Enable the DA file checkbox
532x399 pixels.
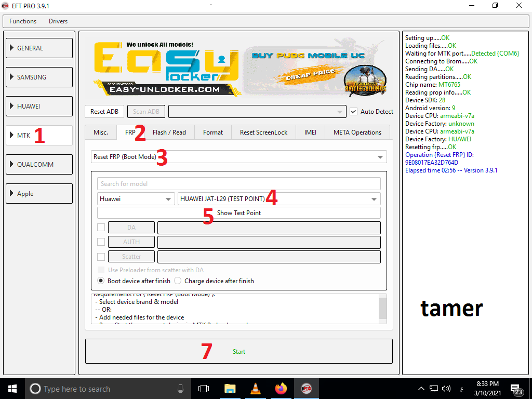coord(101,228)
